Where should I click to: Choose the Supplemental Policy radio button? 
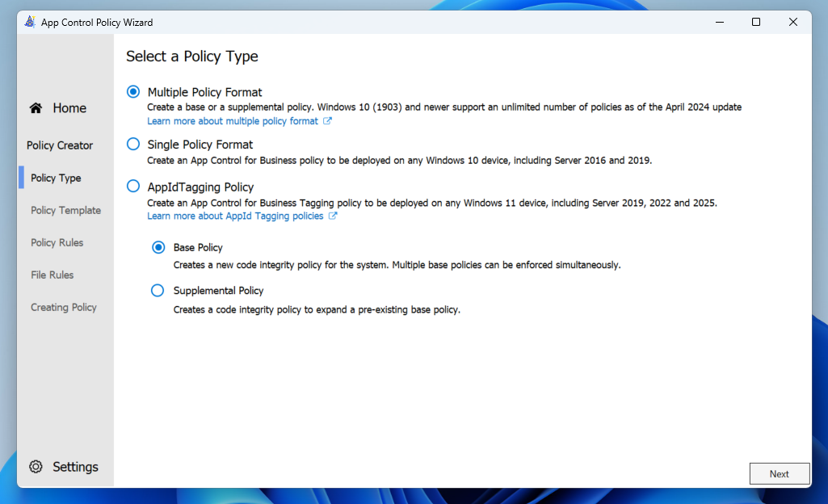pos(158,291)
